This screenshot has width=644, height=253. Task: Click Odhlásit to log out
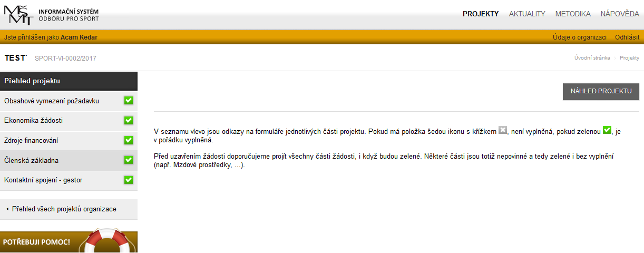point(627,37)
